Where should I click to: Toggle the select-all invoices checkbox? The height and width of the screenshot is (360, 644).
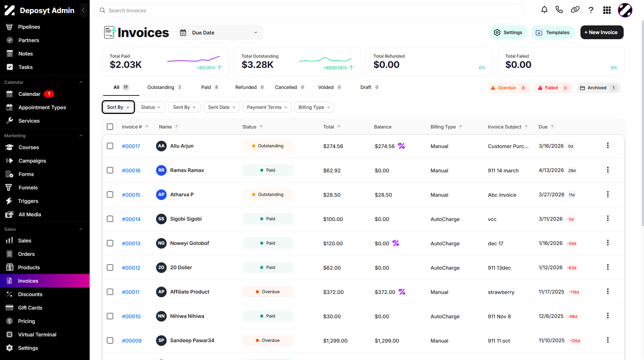coord(110,127)
